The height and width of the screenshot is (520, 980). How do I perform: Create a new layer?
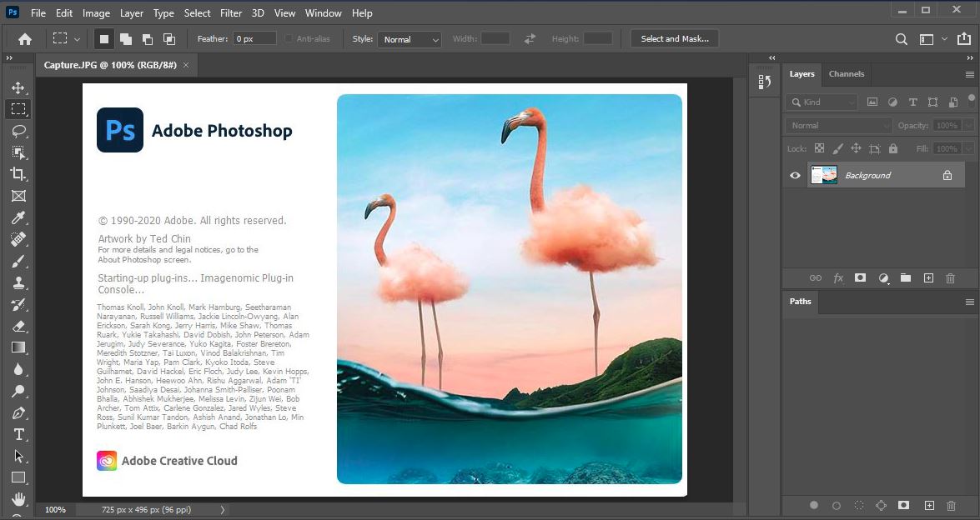click(x=928, y=277)
